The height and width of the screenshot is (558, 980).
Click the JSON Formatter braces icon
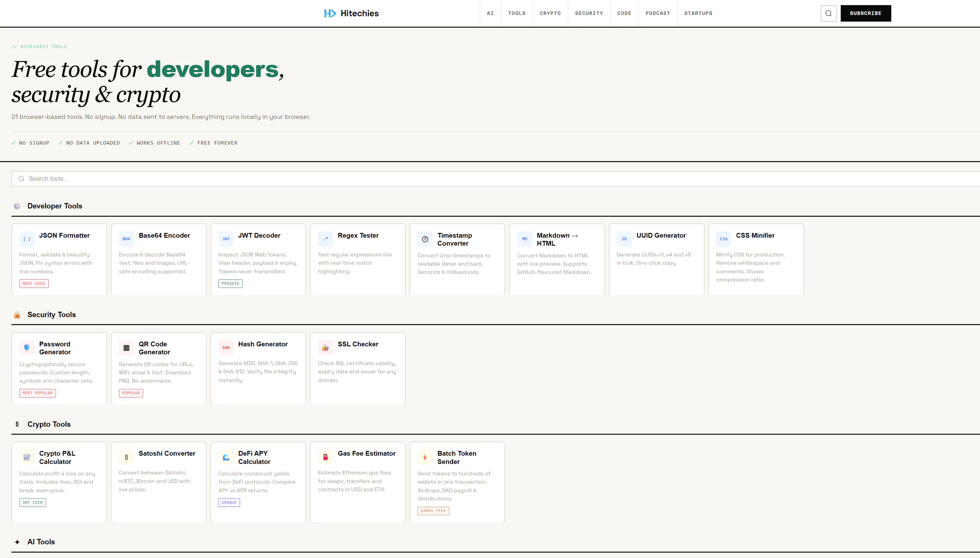[x=27, y=239]
